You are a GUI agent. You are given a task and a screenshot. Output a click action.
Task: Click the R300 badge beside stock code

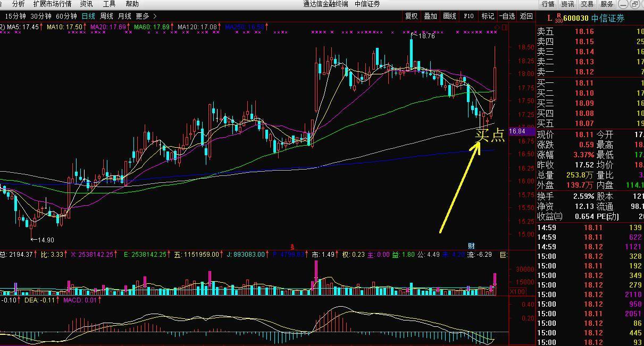pos(558,18)
